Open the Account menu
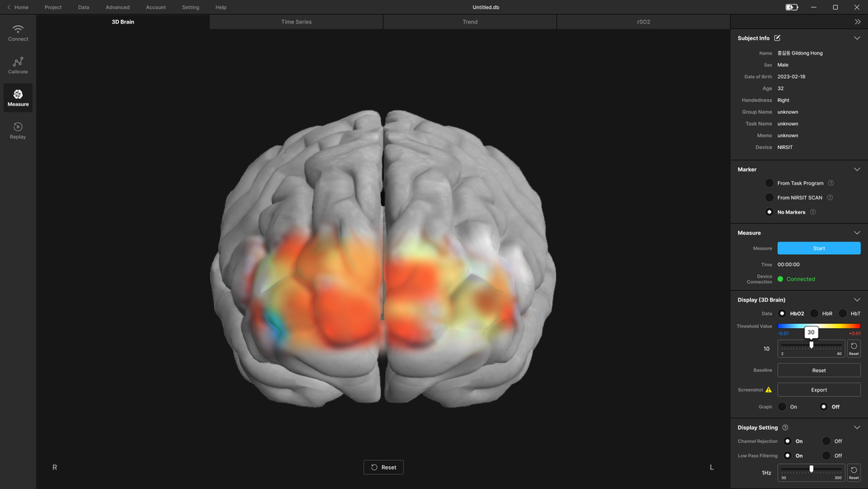Viewport: 868px width, 489px height. click(x=156, y=7)
